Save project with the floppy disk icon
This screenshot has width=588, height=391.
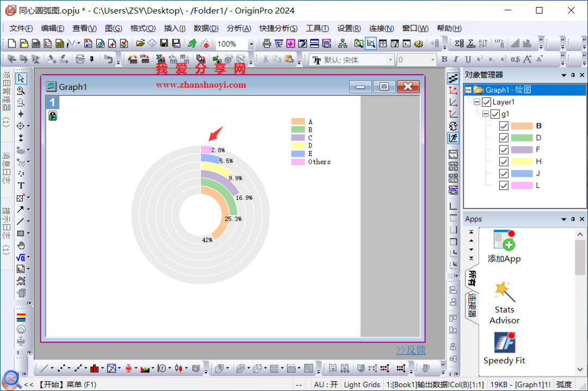(x=164, y=44)
